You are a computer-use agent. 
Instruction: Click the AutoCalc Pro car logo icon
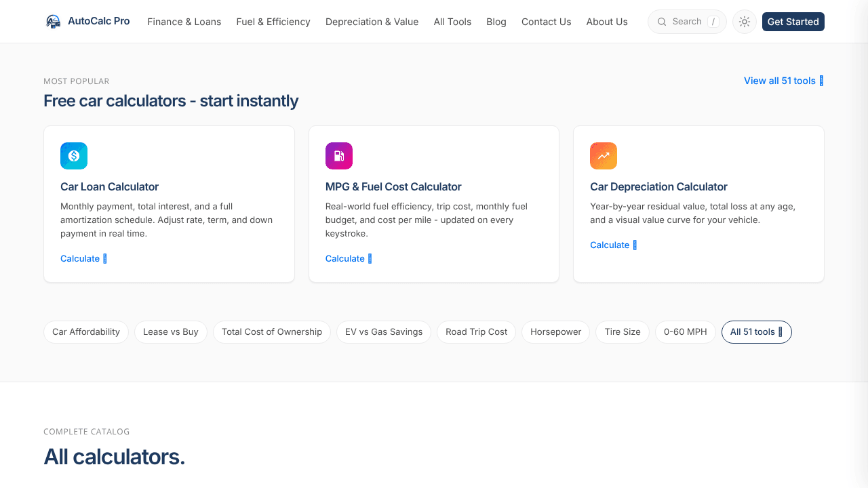[53, 22]
